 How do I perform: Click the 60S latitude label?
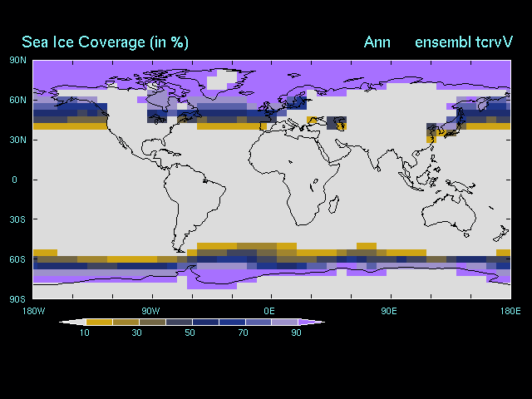click(x=17, y=259)
